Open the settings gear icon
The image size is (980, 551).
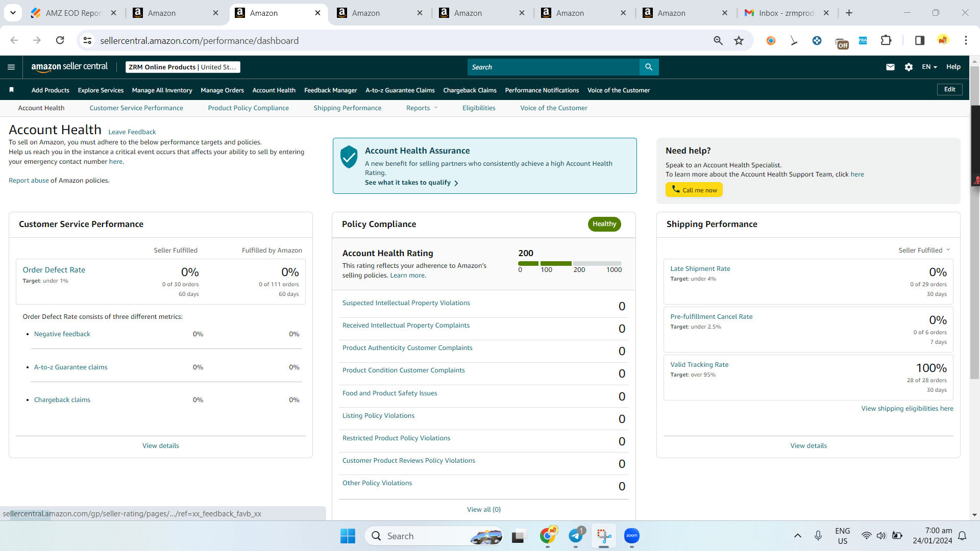tap(909, 67)
